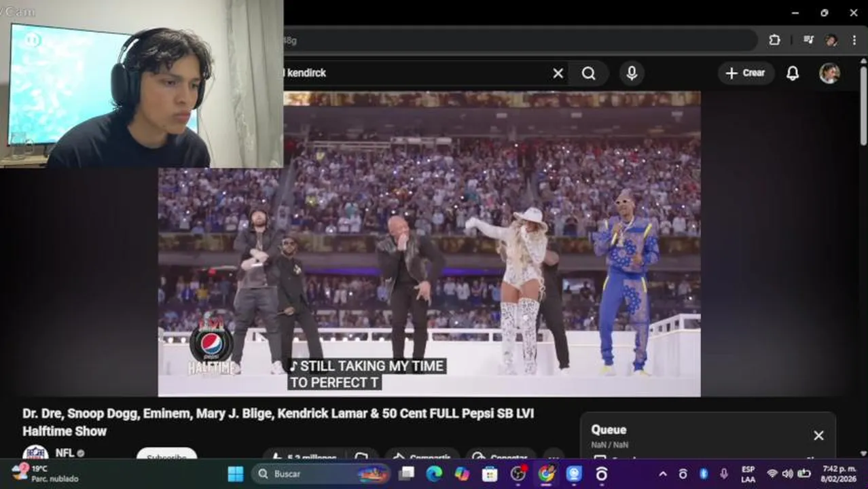The image size is (868, 489).
Task: Open ESP LAA language switcher
Action: (x=748, y=474)
